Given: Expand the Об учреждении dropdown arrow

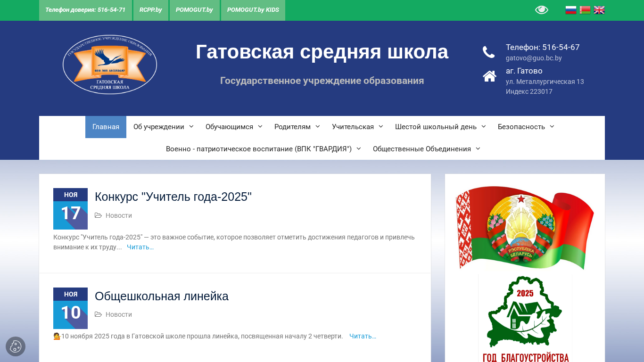Looking at the screenshot, I should [191, 126].
